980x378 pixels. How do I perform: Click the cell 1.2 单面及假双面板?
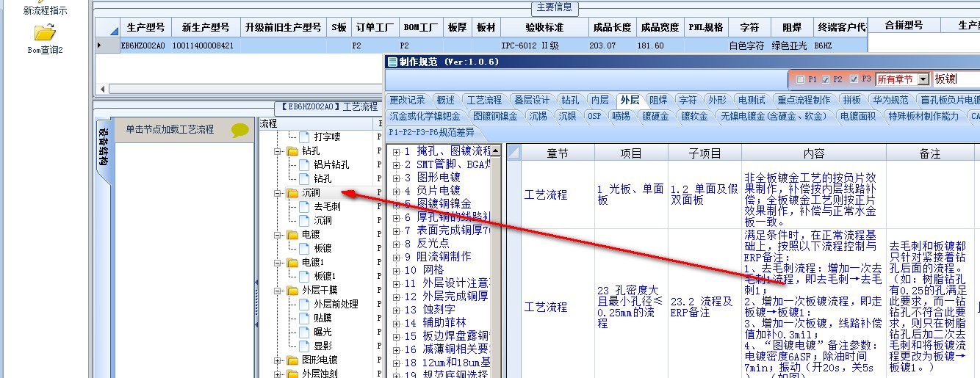pos(704,195)
